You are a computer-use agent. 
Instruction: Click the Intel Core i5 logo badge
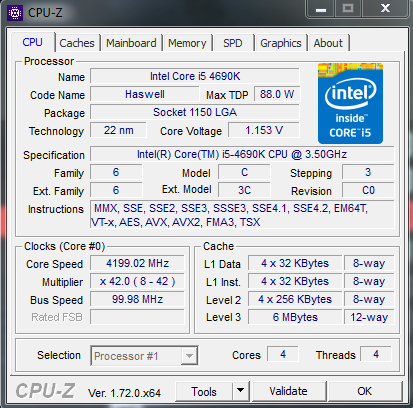[x=350, y=103]
